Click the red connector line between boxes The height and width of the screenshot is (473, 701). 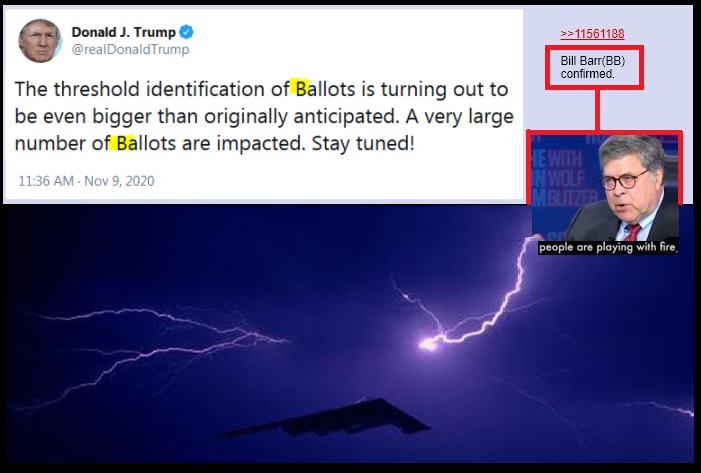pyautogui.click(x=597, y=110)
